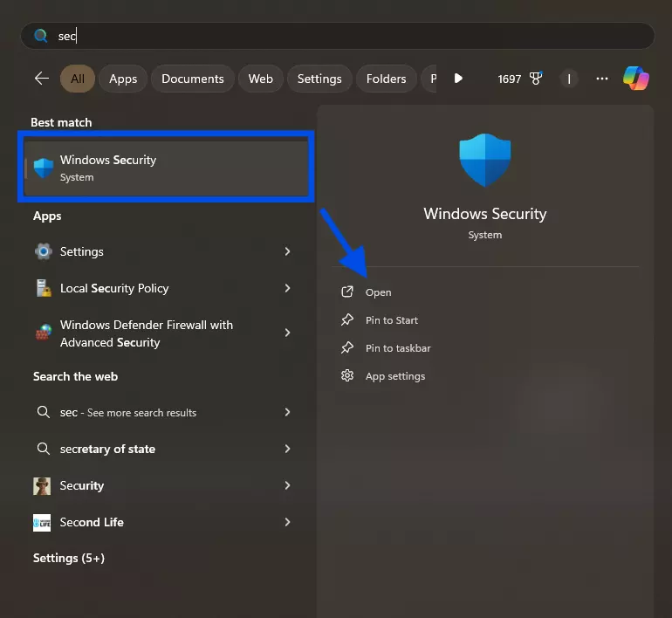Click the 1697 rewards points count
672x618 pixels.
click(x=509, y=79)
